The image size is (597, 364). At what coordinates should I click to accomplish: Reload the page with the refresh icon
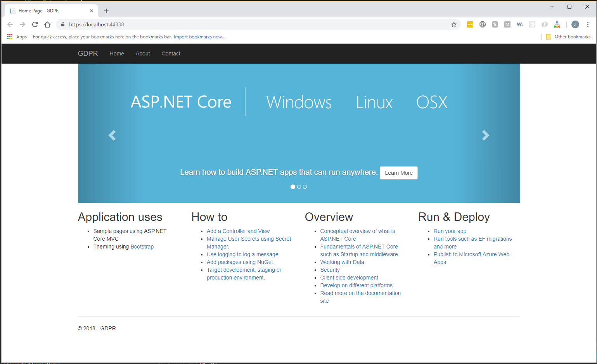(35, 24)
